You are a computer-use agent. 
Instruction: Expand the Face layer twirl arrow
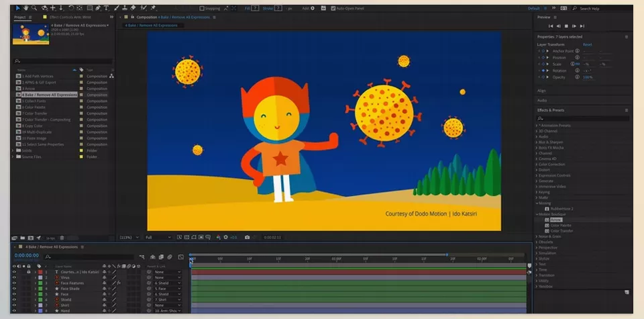coord(36,294)
